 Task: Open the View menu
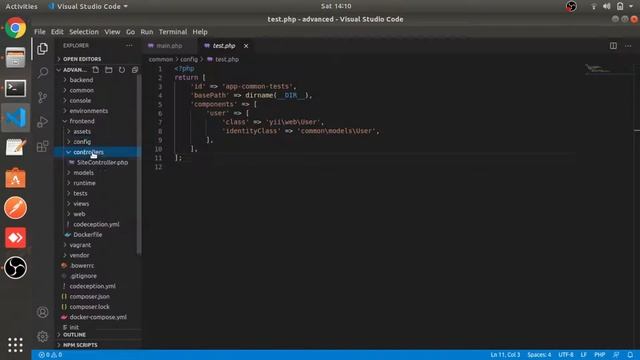pos(112,32)
